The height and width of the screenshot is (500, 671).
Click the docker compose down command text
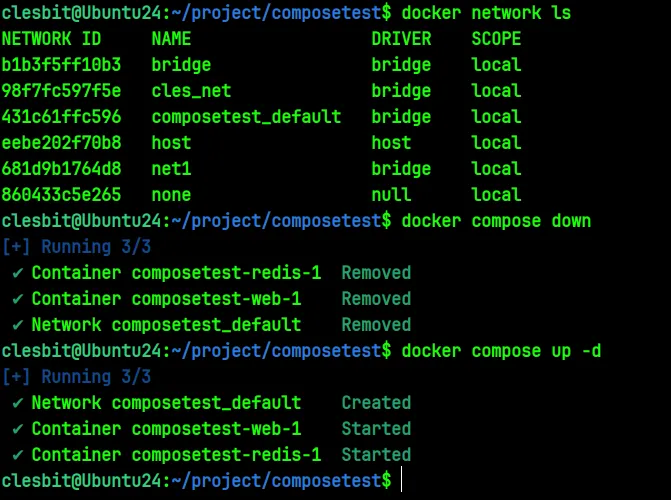pyautogui.click(x=496, y=221)
